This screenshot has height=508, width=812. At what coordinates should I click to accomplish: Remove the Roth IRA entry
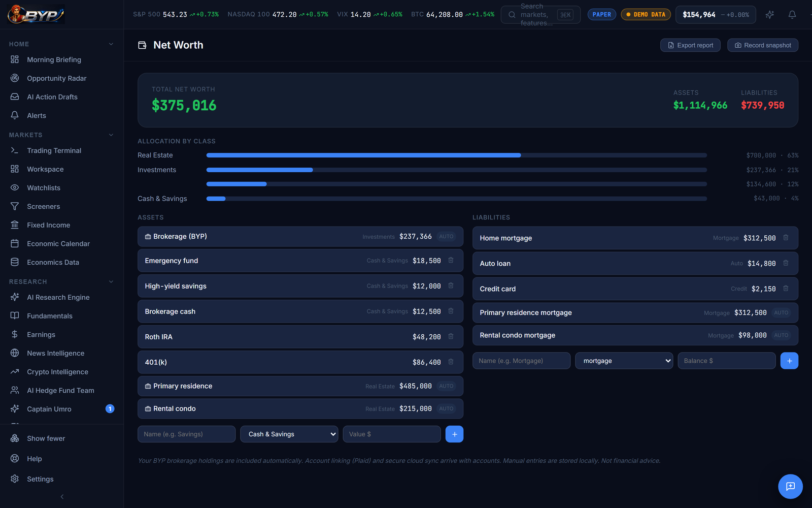(451, 336)
